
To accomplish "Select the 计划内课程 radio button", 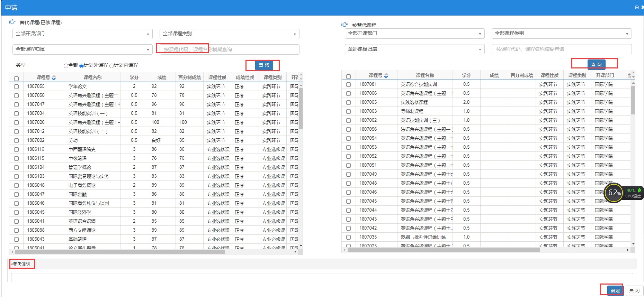I will point(111,65).
